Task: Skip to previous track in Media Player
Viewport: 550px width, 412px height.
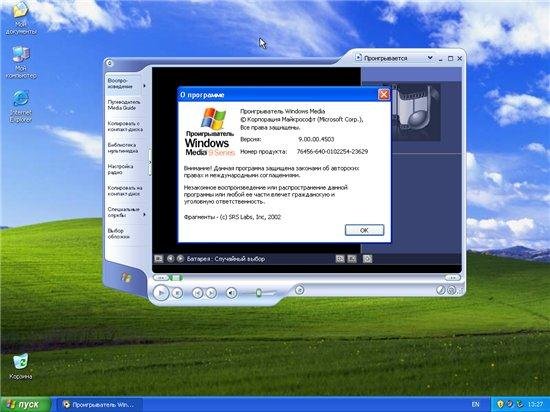Action: pos(198,293)
